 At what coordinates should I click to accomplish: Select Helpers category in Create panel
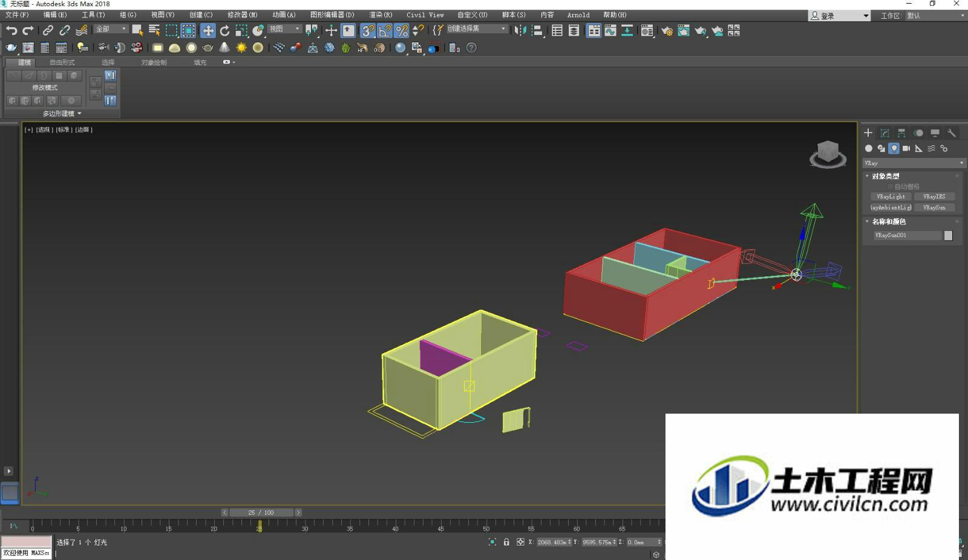[919, 148]
